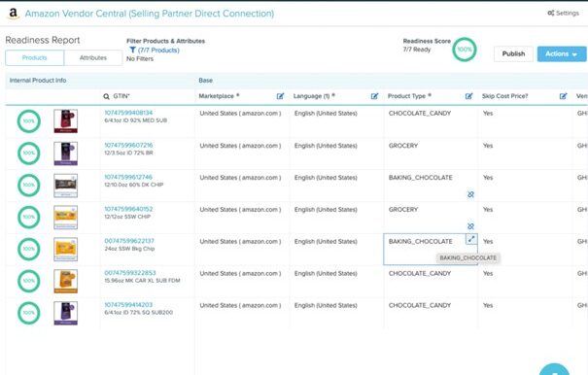
Task: Open product link 10747599612746
Action: point(128,177)
